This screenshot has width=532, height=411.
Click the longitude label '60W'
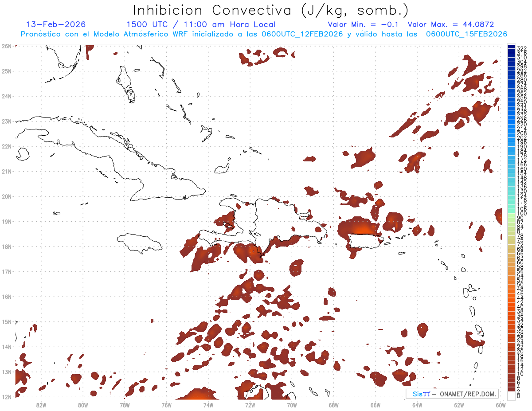(x=501, y=404)
